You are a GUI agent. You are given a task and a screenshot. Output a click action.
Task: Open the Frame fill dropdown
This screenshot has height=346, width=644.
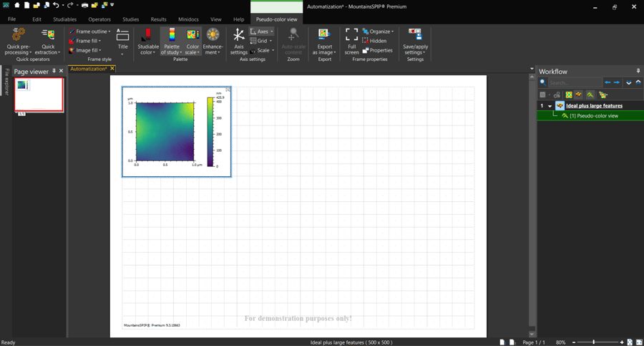coord(85,41)
